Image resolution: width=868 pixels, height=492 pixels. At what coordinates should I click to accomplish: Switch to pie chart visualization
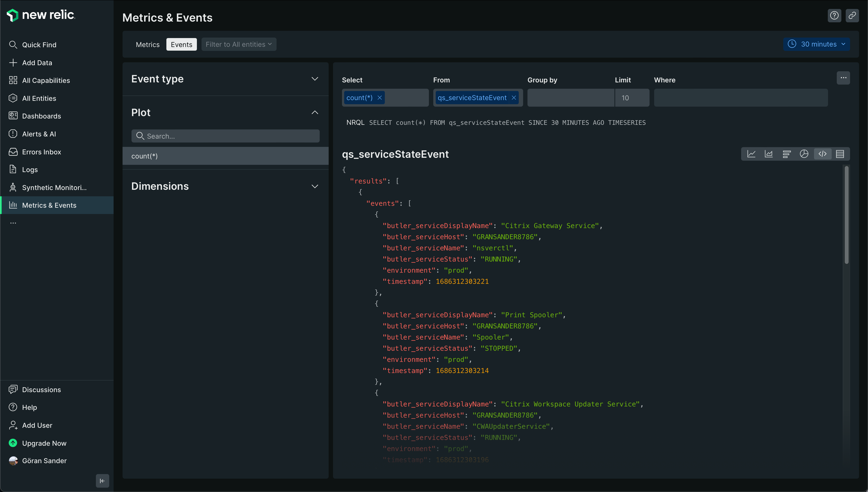[x=804, y=154]
